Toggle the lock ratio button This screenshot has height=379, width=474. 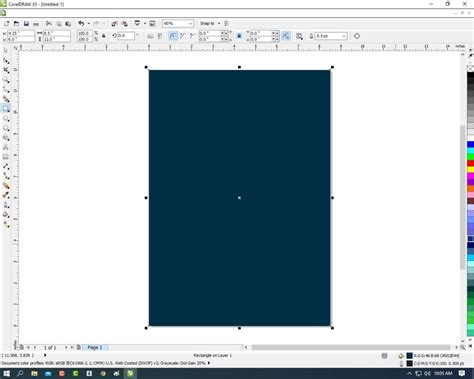click(104, 36)
